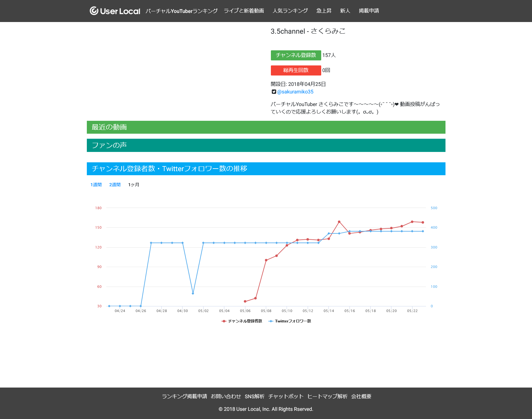Visit the チャットボット footer link
This screenshot has width=532, height=419.
coord(286,396)
